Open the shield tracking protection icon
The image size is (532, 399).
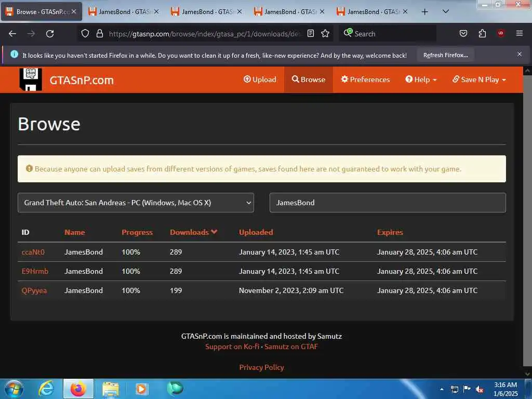tap(85, 33)
